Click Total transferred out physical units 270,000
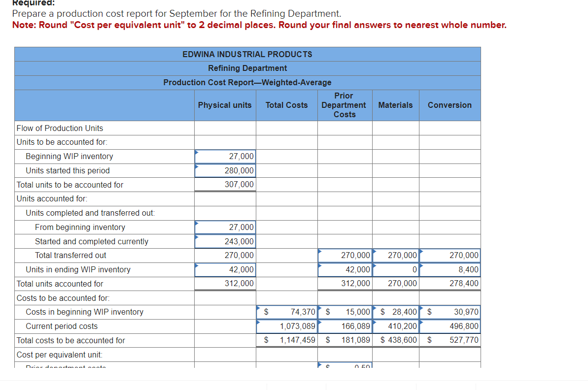 (x=239, y=256)
